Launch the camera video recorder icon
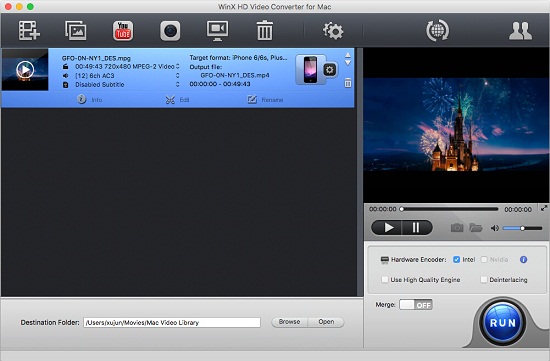 click(x=170, y=31)
